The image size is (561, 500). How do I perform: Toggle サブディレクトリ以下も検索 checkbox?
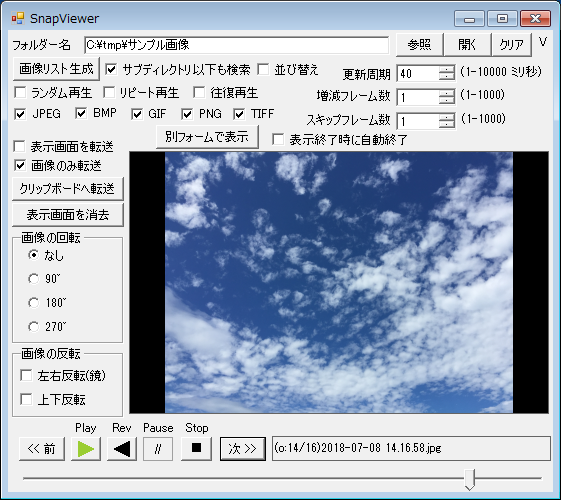click(111, 69)
